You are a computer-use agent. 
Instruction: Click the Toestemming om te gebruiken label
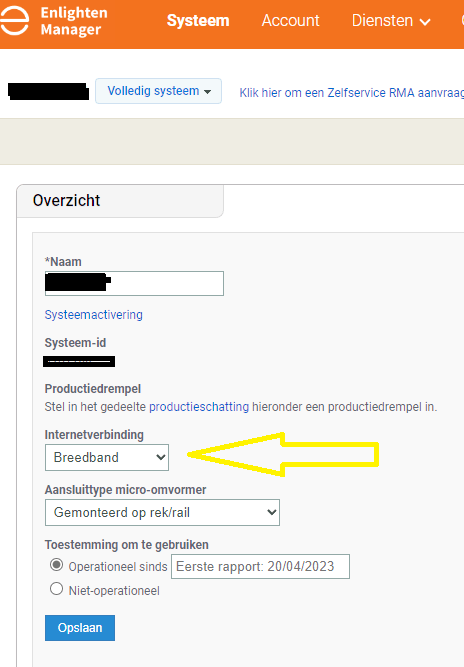point(127,545)
